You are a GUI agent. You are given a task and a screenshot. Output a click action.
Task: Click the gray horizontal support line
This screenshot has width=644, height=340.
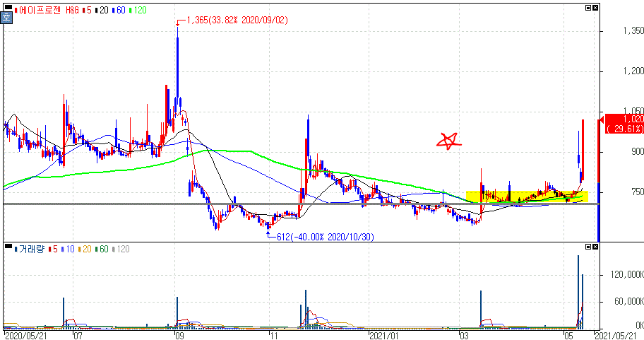[x=300, y=204]
